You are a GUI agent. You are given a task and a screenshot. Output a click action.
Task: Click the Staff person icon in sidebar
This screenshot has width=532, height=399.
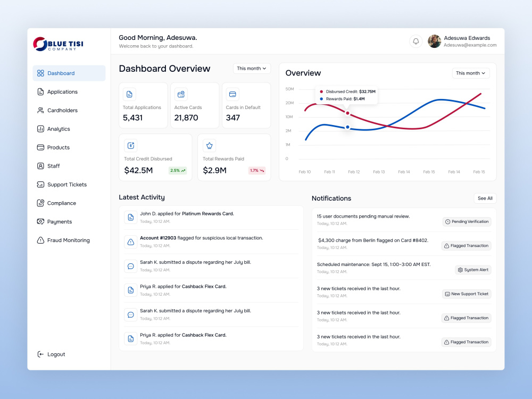click(x=40, y=166)
